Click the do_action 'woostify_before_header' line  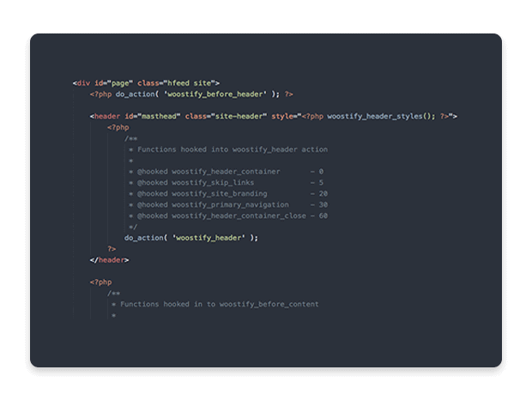pos(191,94)
